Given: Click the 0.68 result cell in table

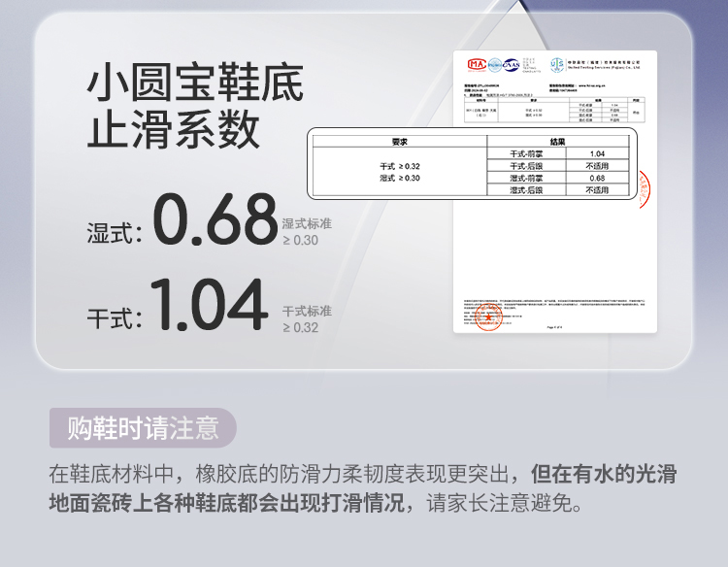Looking at the screenshot, I should [598, 178].
